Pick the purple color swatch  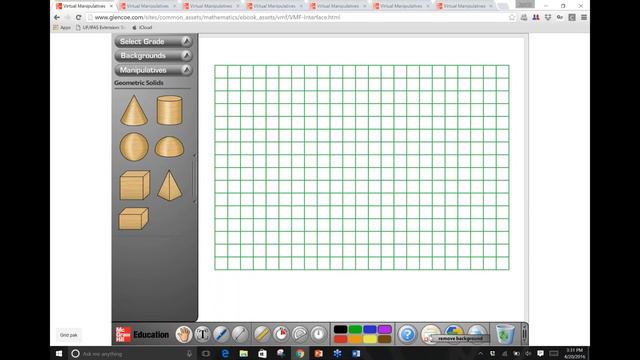click(384, 329)
